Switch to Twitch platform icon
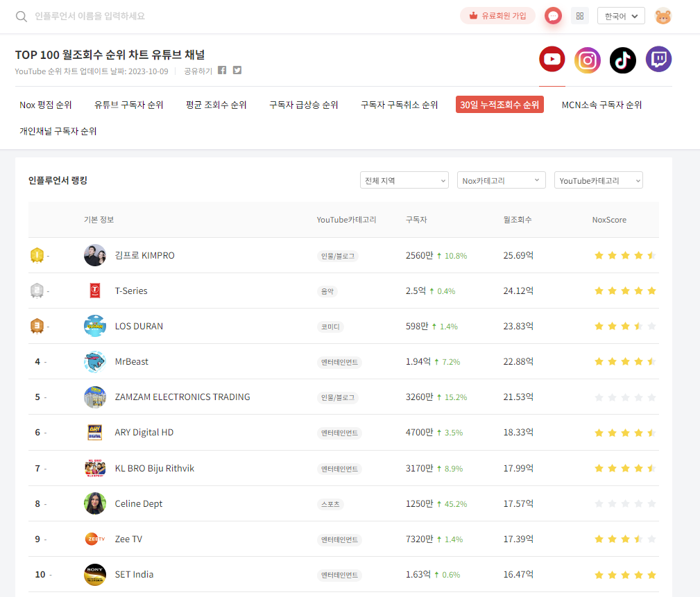700x597 pixels. click(x=658, y=60)
